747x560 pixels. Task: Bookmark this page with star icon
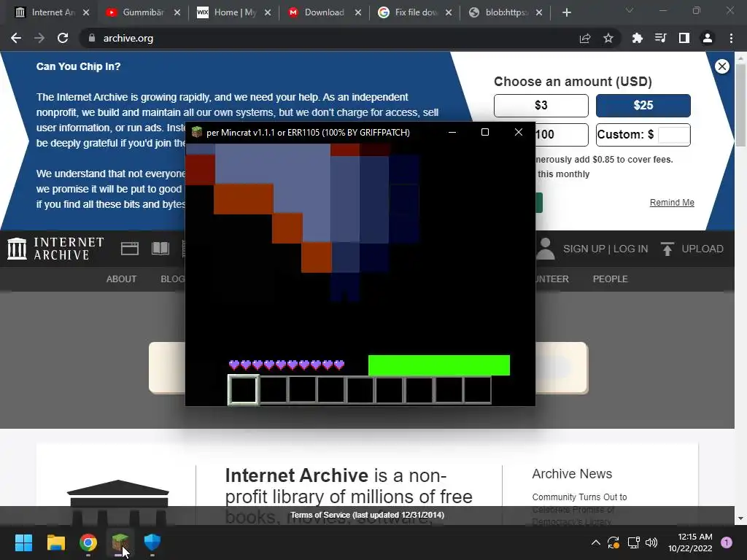608,39
